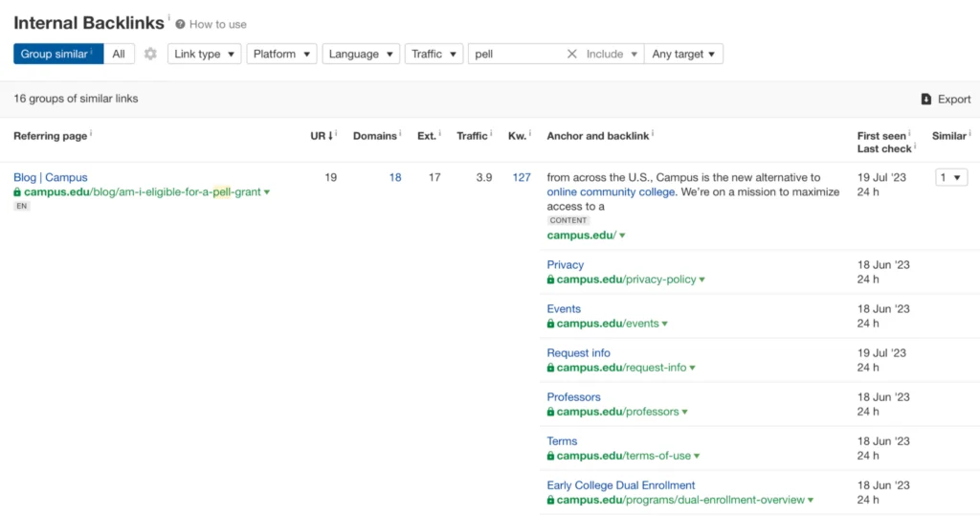This screenshot has height=516, width=980.
Task: Open the campus.edu/events URL
Action: 608,324
